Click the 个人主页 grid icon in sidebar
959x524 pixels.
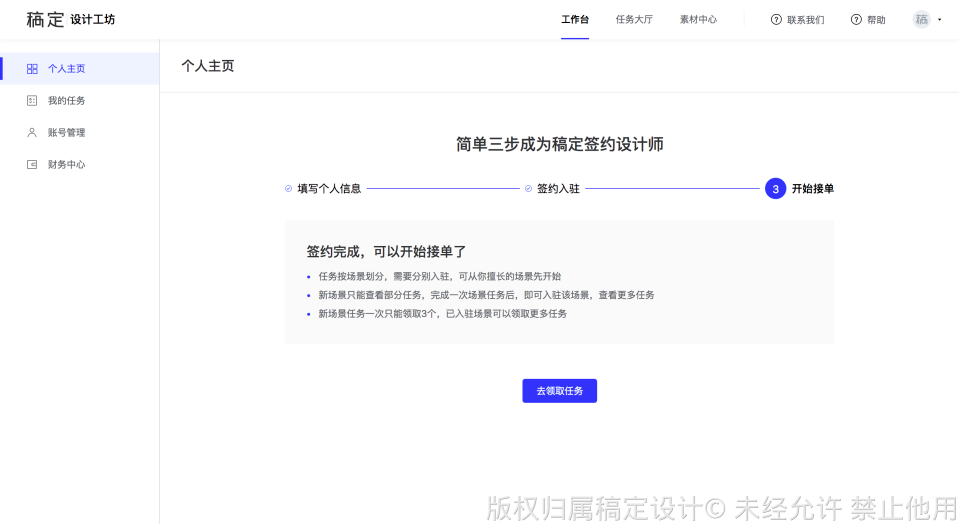coord(32,69)
